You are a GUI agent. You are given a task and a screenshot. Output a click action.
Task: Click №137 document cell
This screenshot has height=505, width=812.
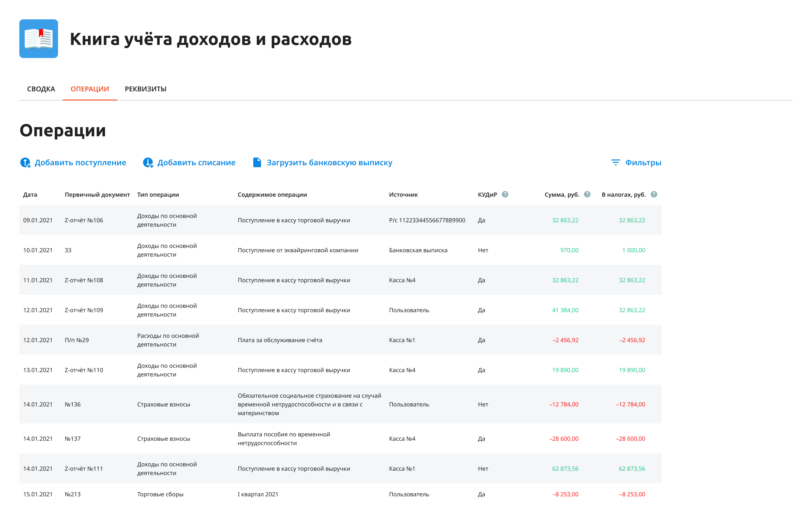[x=72, y=439]
